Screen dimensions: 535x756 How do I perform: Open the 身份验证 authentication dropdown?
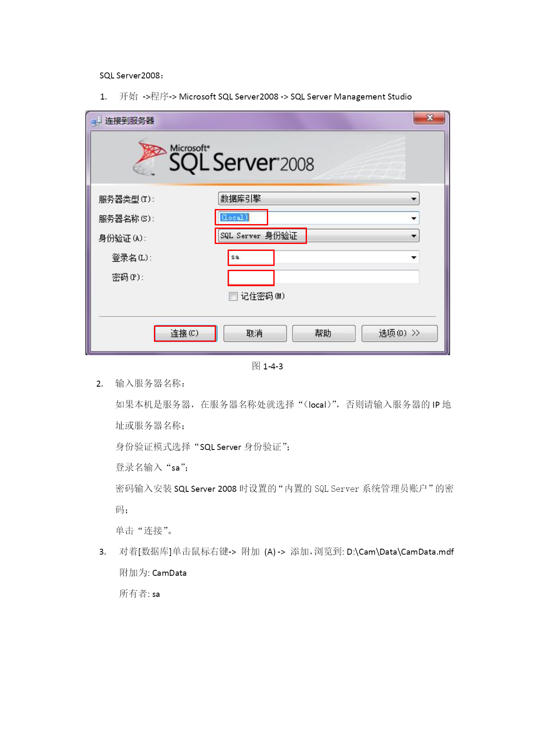[319, 236]
